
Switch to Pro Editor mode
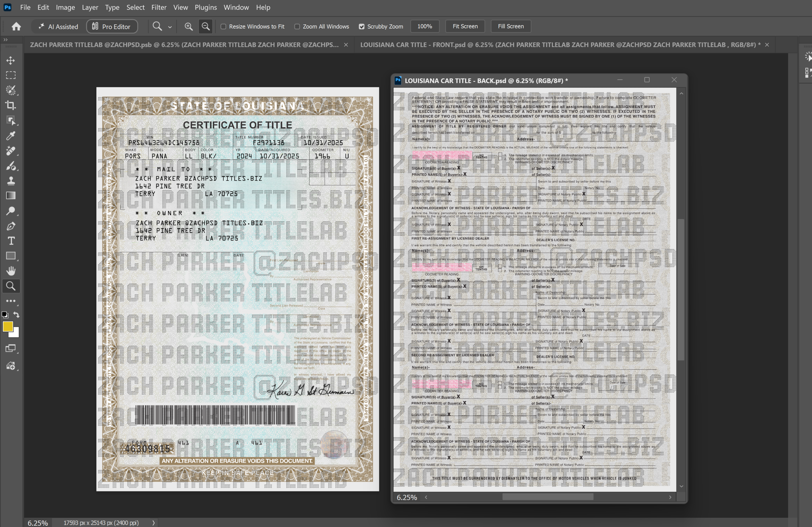pos(112,26)
